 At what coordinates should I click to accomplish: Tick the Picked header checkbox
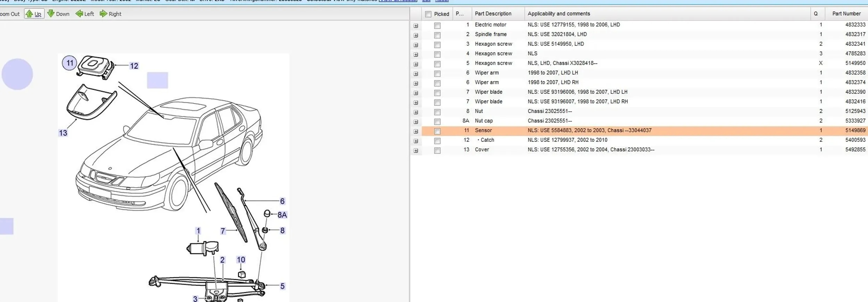coord(428,14)
